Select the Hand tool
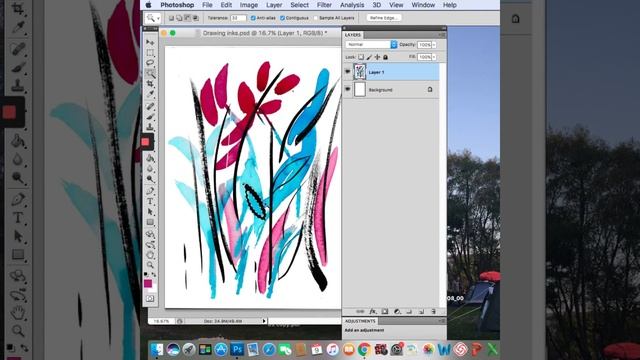 click(150, 255)
